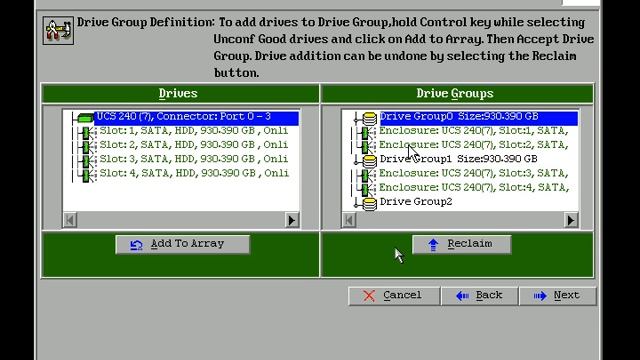Click the Drive Group0 disk stack icon

369,119
